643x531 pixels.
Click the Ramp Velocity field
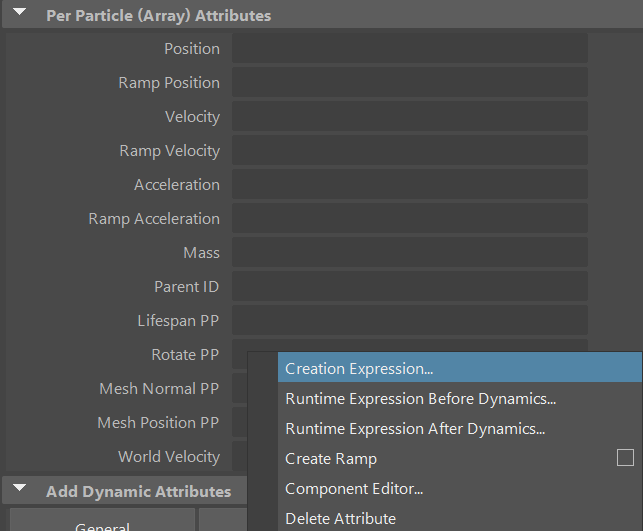point(409,151)
